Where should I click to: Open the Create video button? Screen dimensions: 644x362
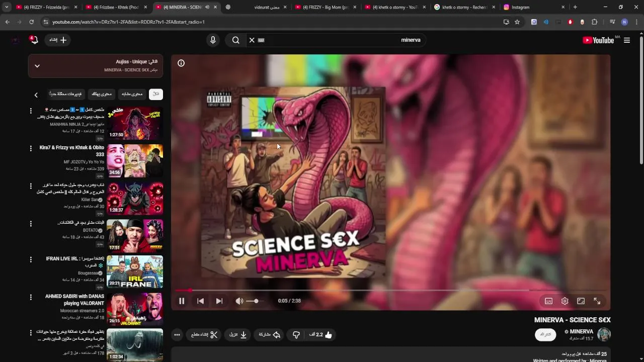click(58, 40)
